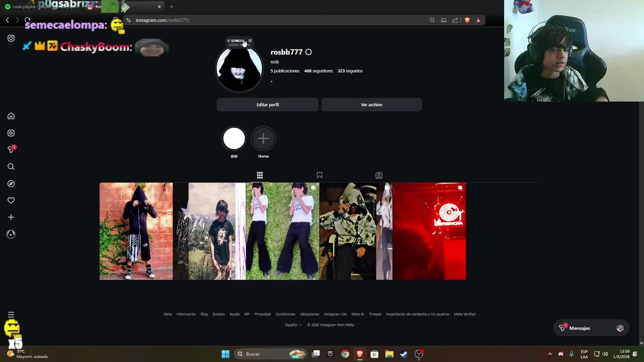Click the Editar perfil button
644x362 pixels.
click(268, 105)
